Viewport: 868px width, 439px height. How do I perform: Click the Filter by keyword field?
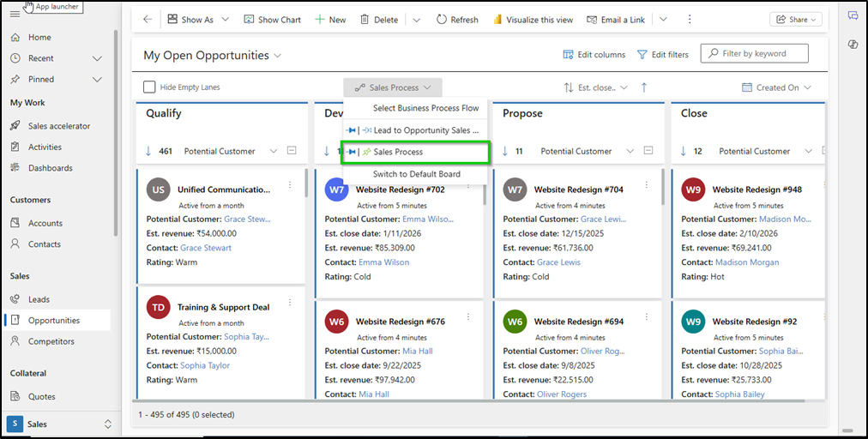(755, 54)
